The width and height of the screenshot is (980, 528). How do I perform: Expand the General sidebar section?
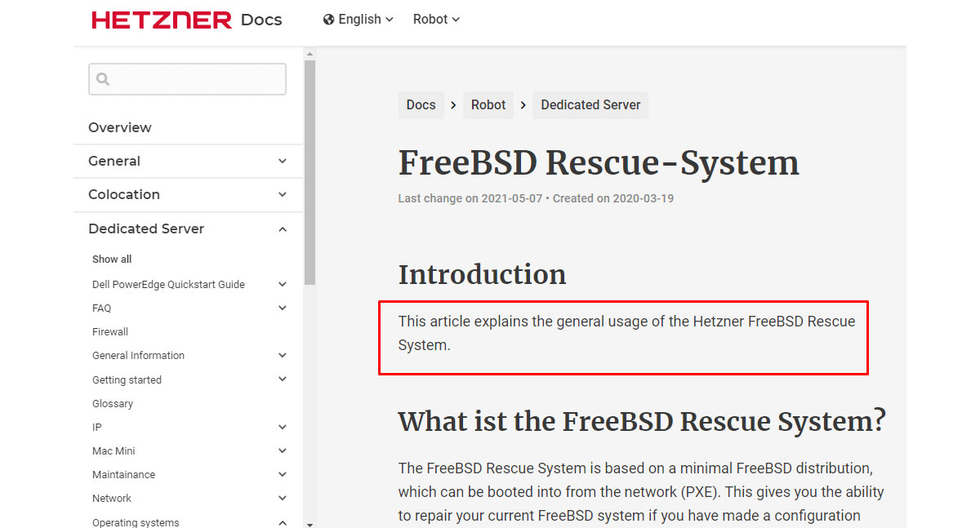pyautogui.click(x=188, y=162)
